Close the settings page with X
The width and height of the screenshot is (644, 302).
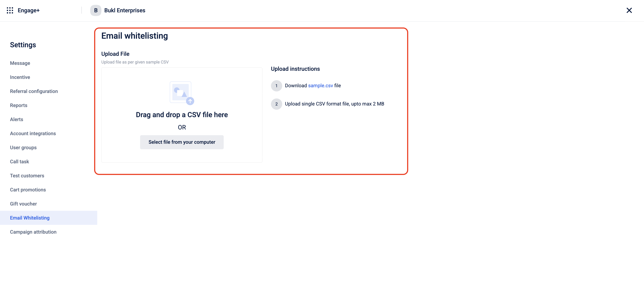point(629,11)
